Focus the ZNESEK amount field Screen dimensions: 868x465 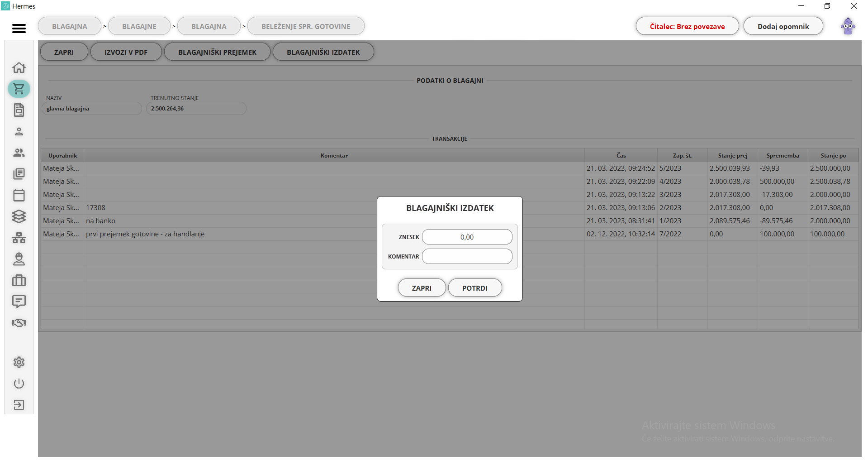(467, 237)
